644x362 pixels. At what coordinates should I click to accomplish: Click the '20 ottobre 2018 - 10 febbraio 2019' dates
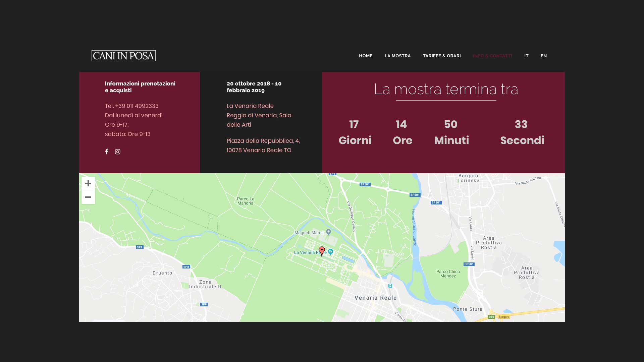(254, 87)
